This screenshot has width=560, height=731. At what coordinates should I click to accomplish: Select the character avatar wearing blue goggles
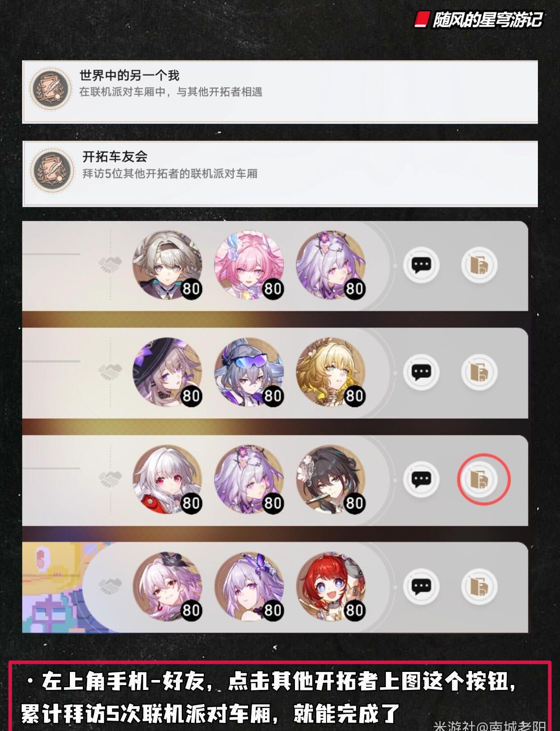pyautogui.click(x=249, y=372)
